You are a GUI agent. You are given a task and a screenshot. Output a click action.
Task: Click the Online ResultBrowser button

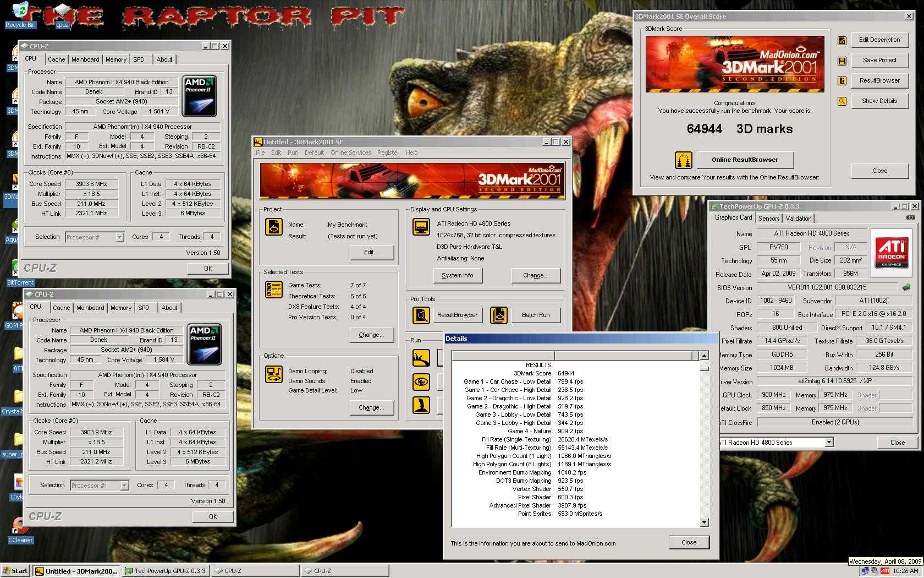click(x=745, y=160)
